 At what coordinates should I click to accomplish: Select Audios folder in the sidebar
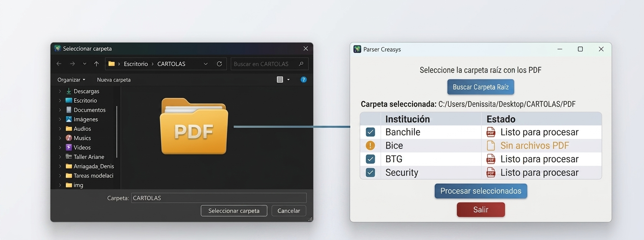[82, 128]
